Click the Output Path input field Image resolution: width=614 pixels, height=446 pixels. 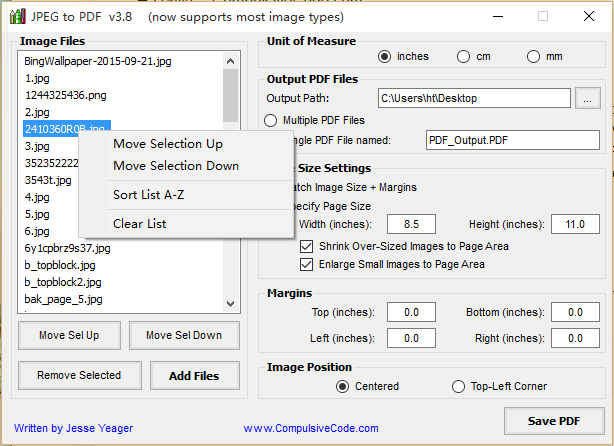(x=475, y=98)
